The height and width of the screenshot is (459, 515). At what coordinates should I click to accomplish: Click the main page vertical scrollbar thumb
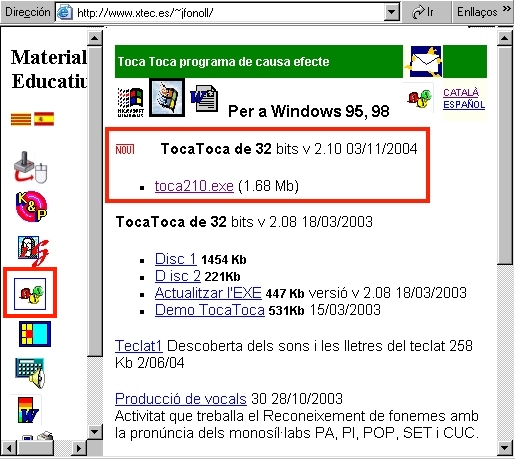pos(505,155)
